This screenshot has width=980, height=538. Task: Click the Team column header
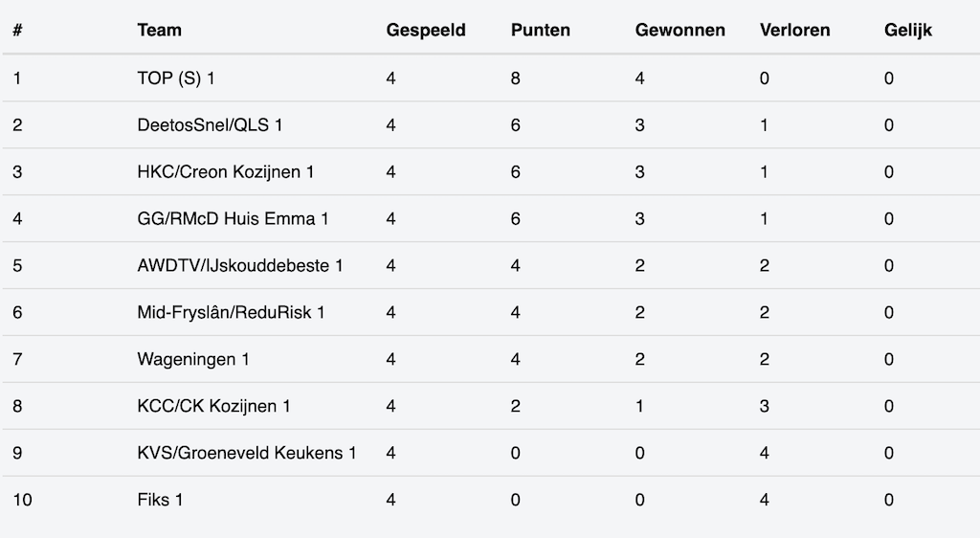point(159,30)
